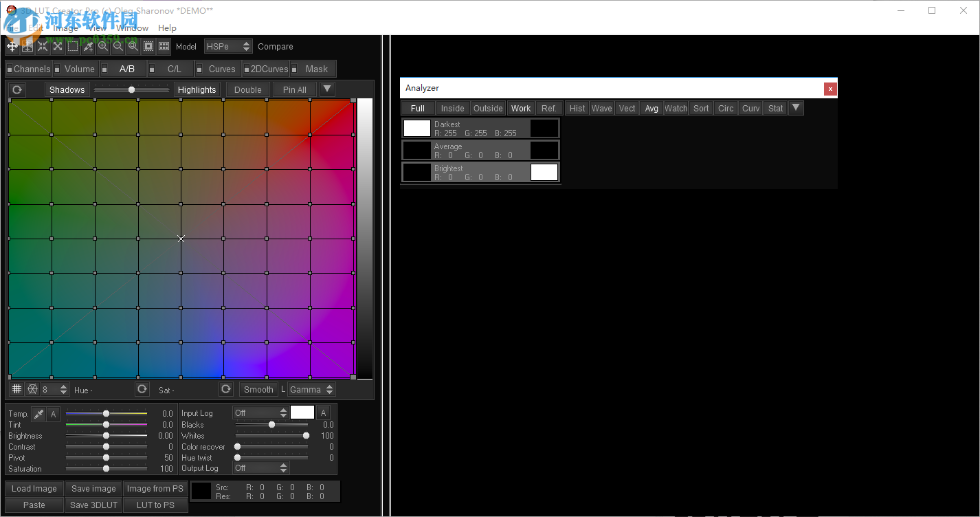Select the Eyedropper pin tool
The image size is (980, 517).
pyautogui.click(x=87, y=46)
